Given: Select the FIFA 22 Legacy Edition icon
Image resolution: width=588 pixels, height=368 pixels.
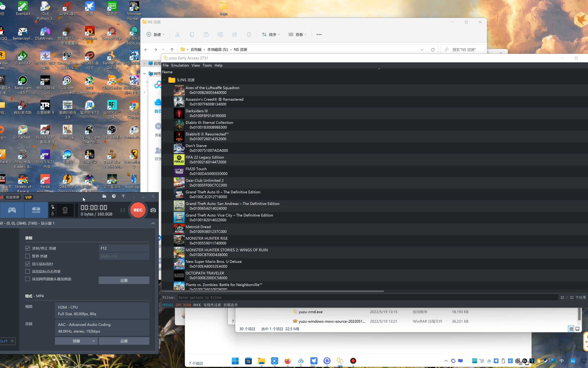Looking at the screenshot, I should coord(179,160).
